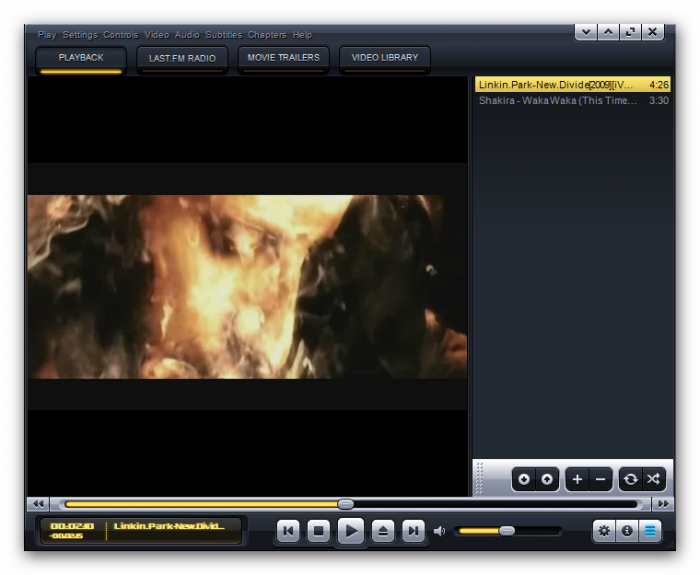Toggle playlist panel visibility
The height and width of the screenshot is (575, 700).
pyautogui.click(x=650, y=531)
